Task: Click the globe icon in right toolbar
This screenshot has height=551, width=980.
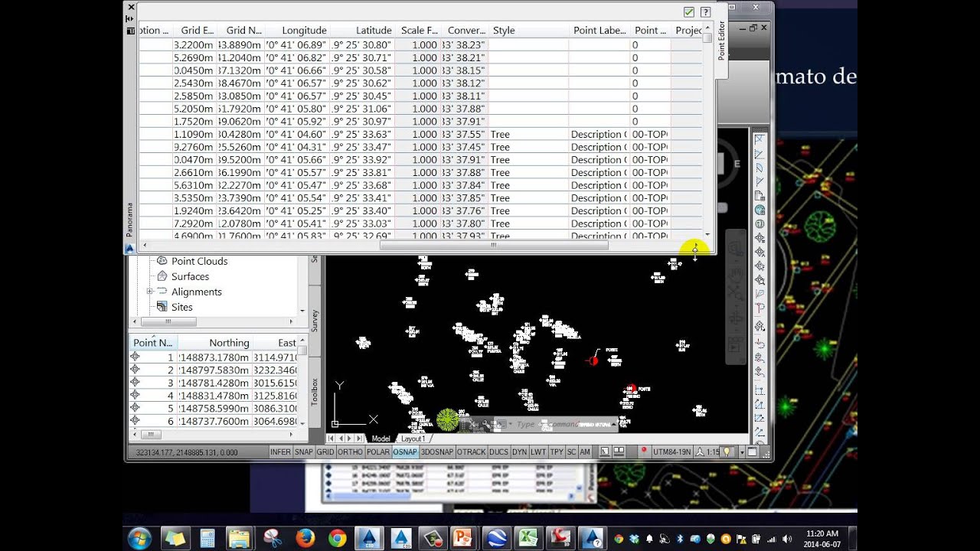Action: [759, 210]
